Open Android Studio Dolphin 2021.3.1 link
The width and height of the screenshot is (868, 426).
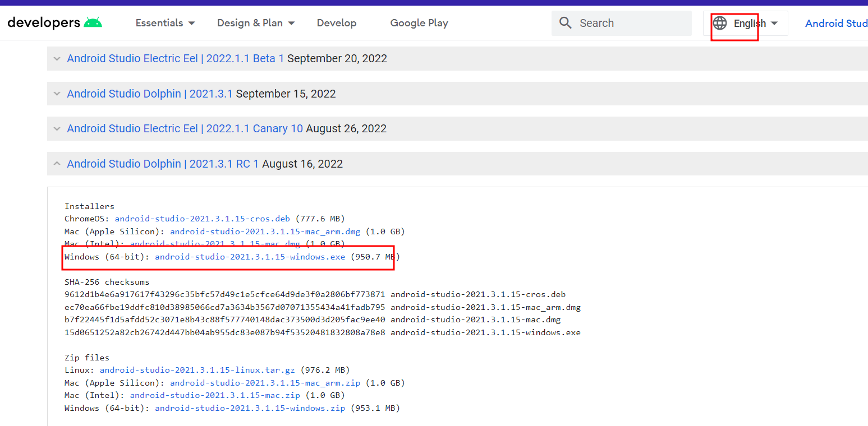coord(149,94)
